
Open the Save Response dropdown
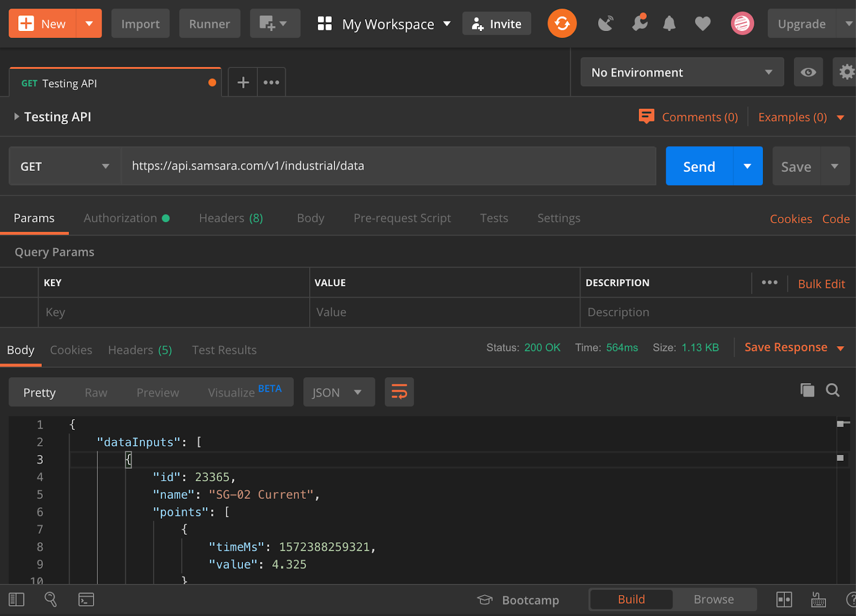point(794,347)
